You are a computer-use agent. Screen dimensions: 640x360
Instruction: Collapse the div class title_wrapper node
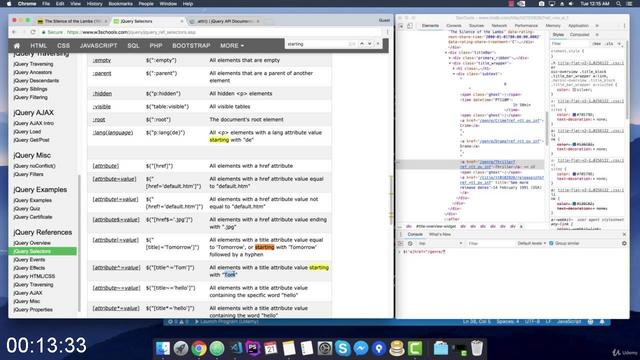[x=449, y=63]
